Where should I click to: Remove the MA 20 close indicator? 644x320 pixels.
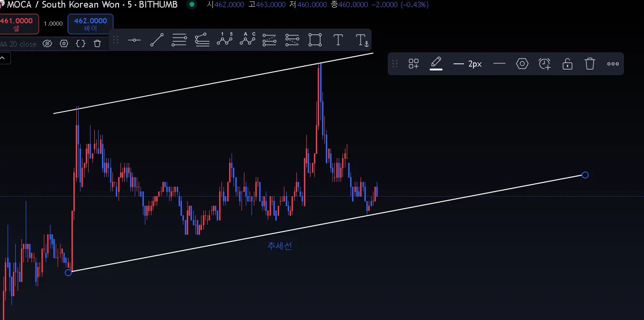pos(97,44)
